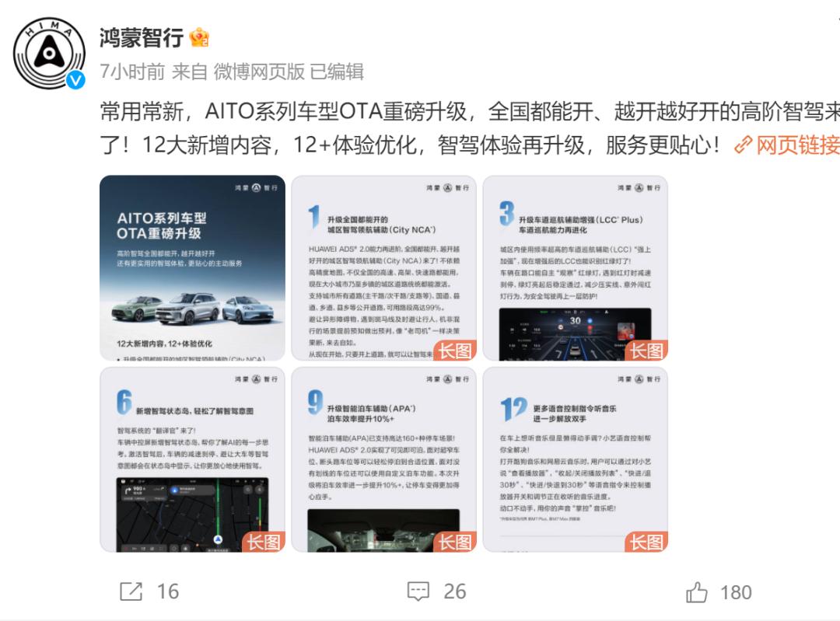This screenshot has width=840, height=621.
Task: Click the repost share icon
Action: [x=131, y=591]
